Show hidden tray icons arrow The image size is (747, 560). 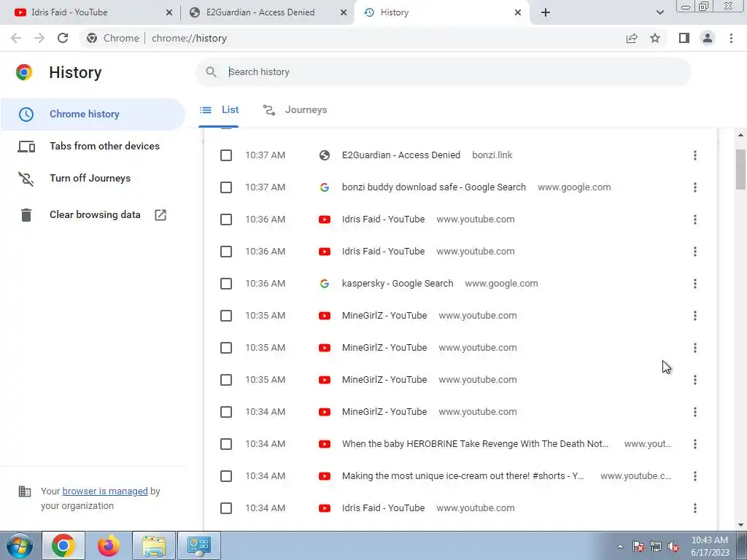point(620,547)
